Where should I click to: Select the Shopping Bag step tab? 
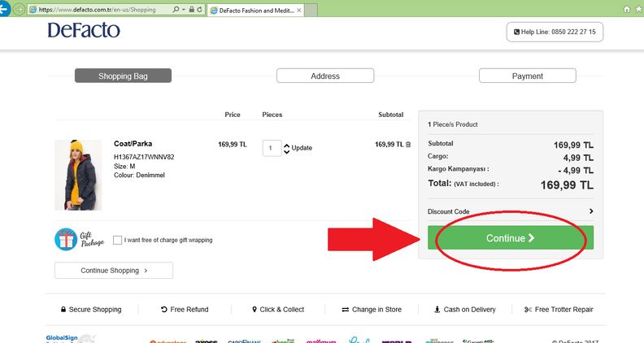point(123,76)
